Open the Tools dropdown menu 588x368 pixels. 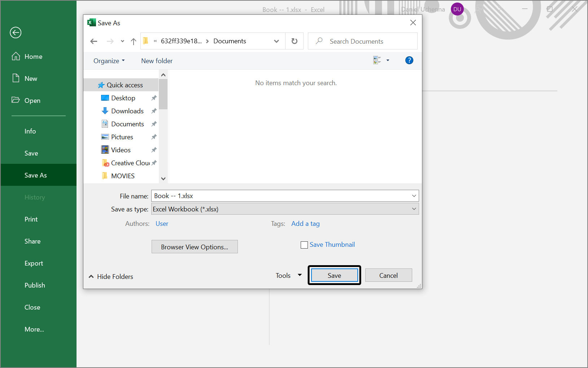pyautogui.click(x=288, y=275)
